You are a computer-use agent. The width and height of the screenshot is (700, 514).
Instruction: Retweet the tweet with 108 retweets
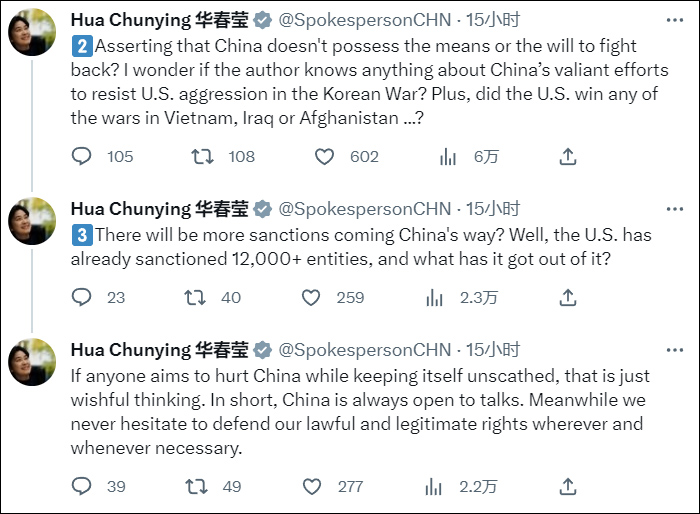point(202,156)
